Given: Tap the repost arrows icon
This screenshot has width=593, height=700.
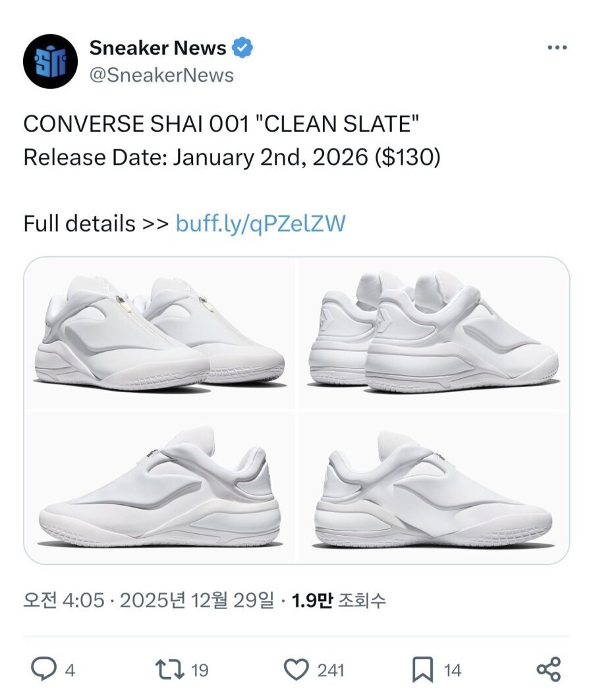Looking at the screenshot, I should (x=171, y=670).
